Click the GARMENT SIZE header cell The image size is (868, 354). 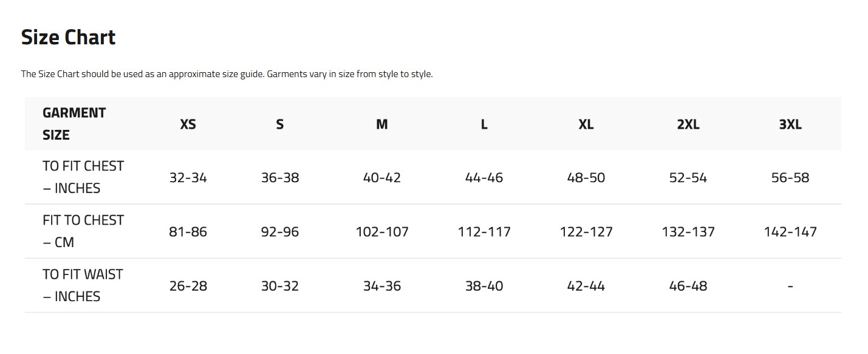[74, 124]
